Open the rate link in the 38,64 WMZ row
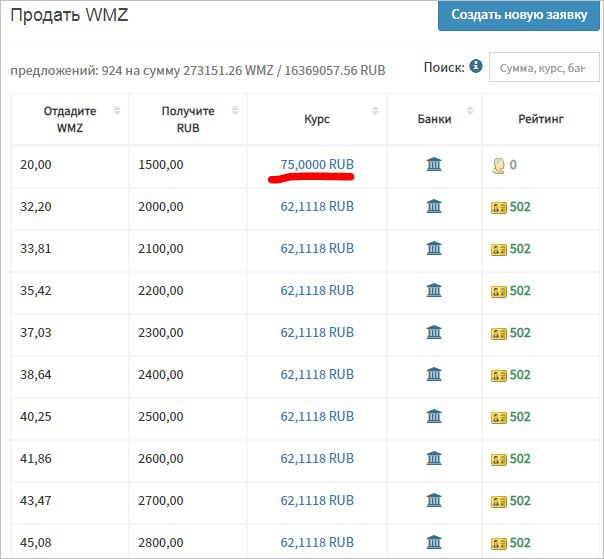This screenshot has height=559, width=604. click(317, 374)
